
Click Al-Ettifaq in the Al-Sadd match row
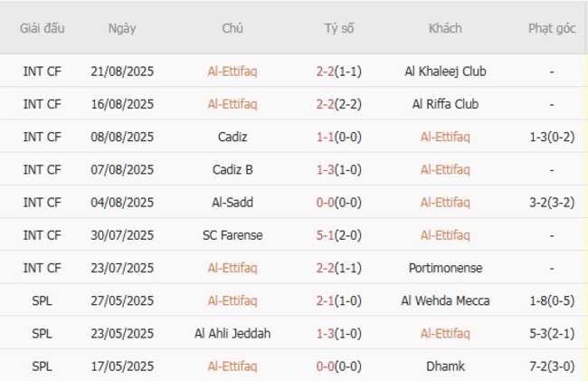point(445,203)
